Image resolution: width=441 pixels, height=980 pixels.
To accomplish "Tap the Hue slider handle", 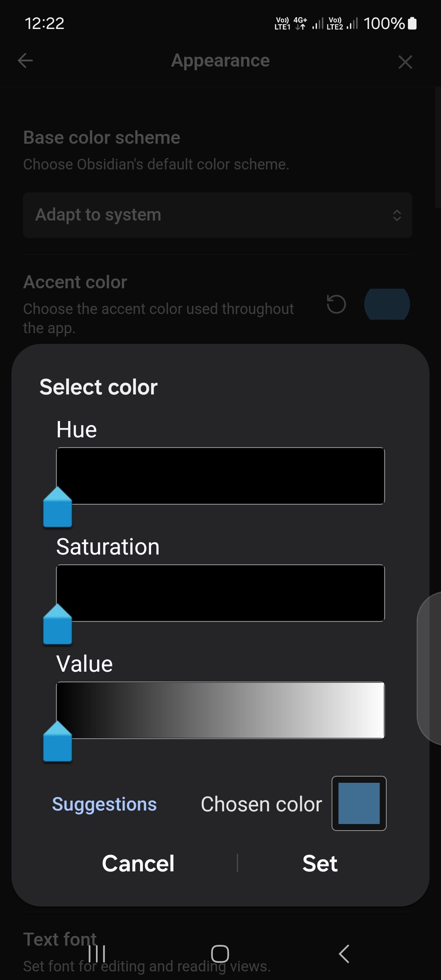I will (x=58, y=507).
